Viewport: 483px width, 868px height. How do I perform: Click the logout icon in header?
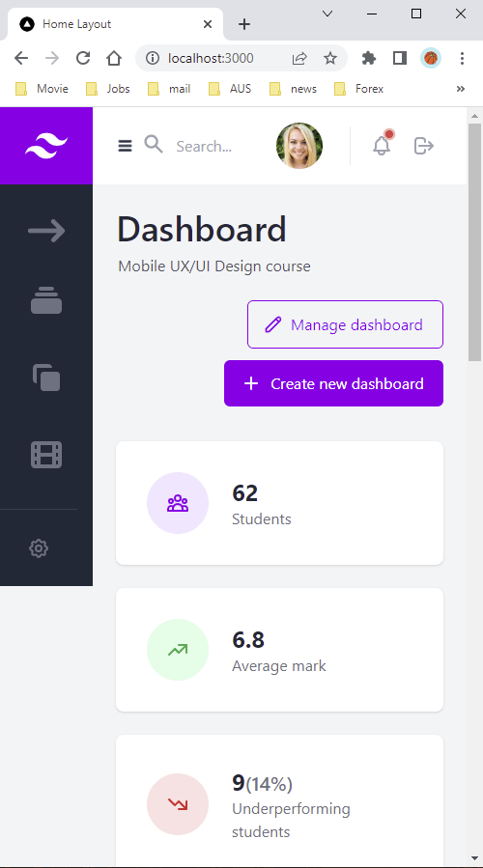click(x=424, y=146)
